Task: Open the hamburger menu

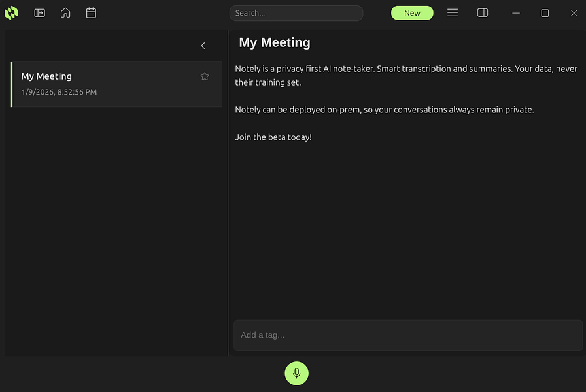Action: [453, 13]
